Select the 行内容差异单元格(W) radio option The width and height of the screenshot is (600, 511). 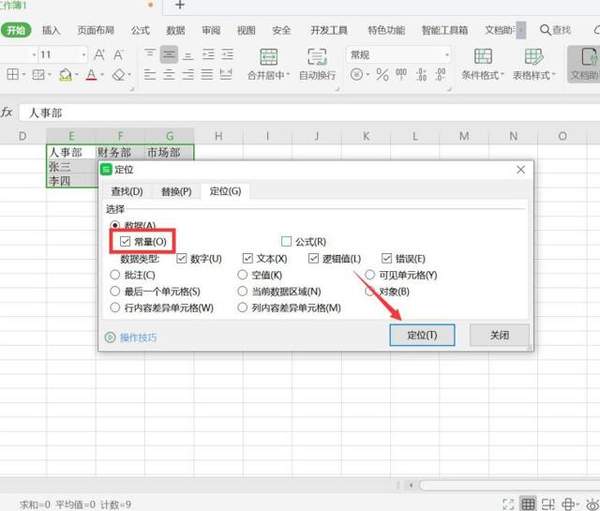(115, 307)
